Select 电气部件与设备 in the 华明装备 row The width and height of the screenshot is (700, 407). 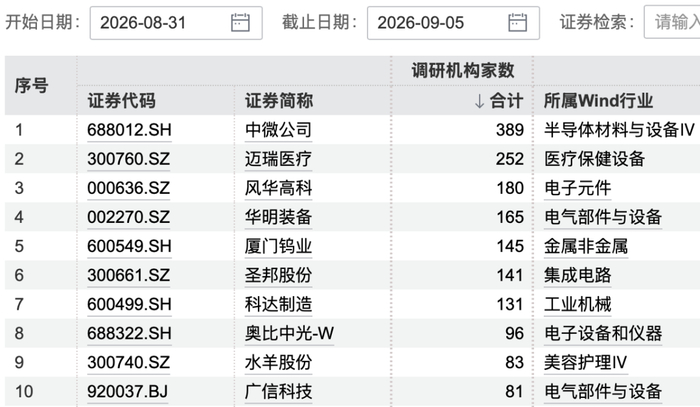pyautogui.click(x=603, y=217)
